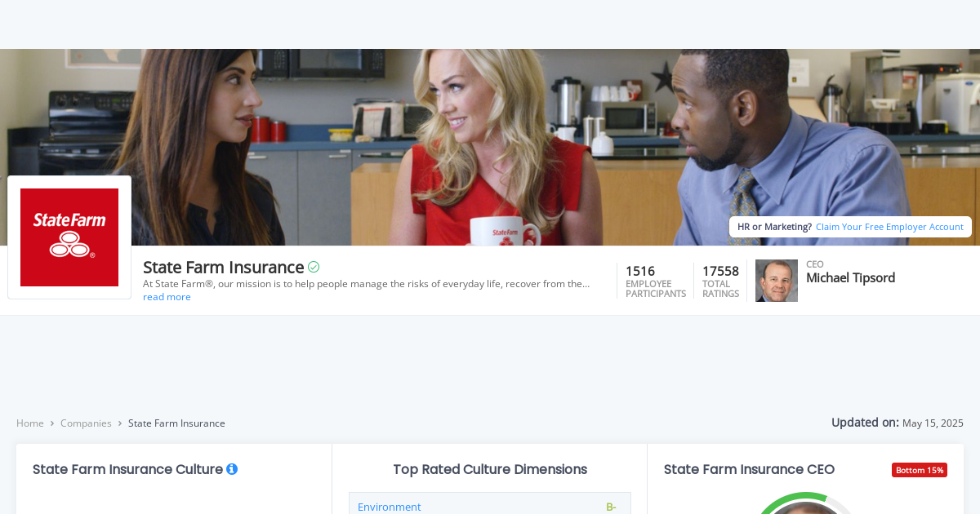This screenshot has width=980, height=514.
Task: Click the State Farm logo thumbnail
Action: pos(69,237)
